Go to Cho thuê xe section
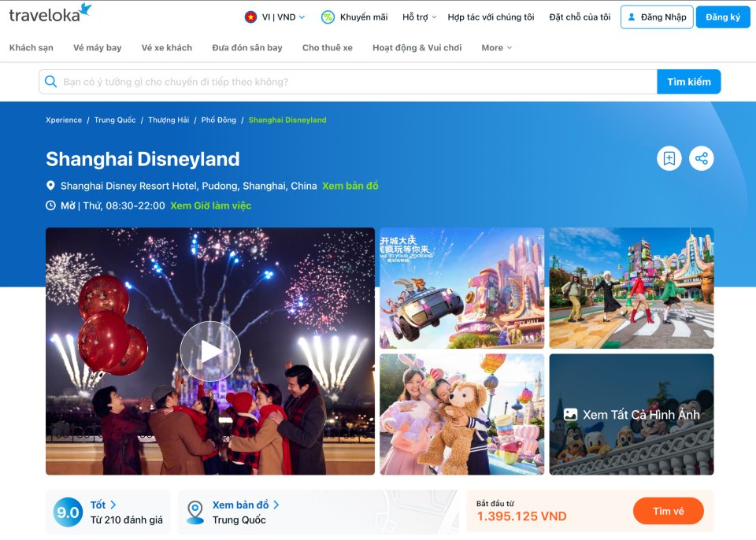 pyautogui.click(x=328, y=48)
